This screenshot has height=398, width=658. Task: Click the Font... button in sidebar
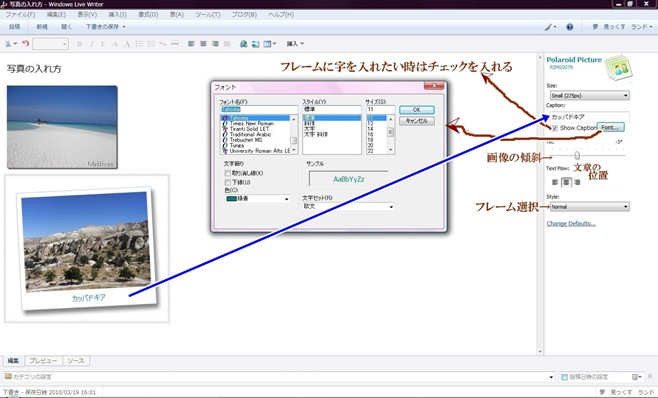[611, 128]
